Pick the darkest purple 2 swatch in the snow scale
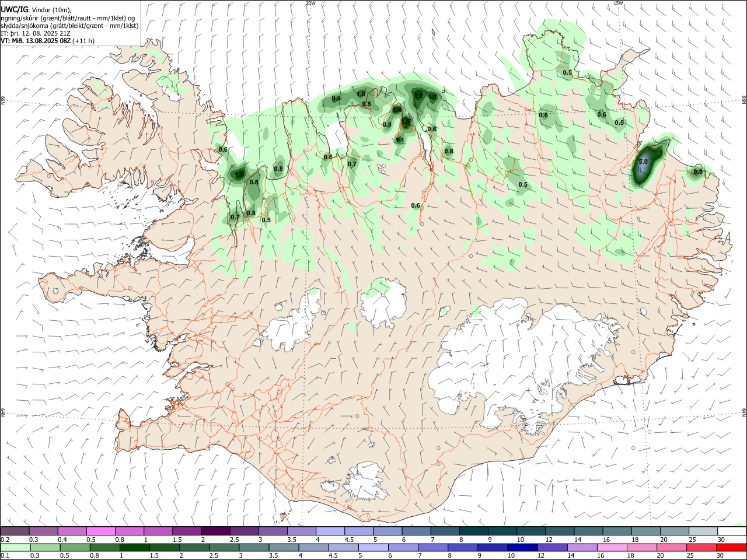This screenshot has height=560, width=747. [215, 531]
